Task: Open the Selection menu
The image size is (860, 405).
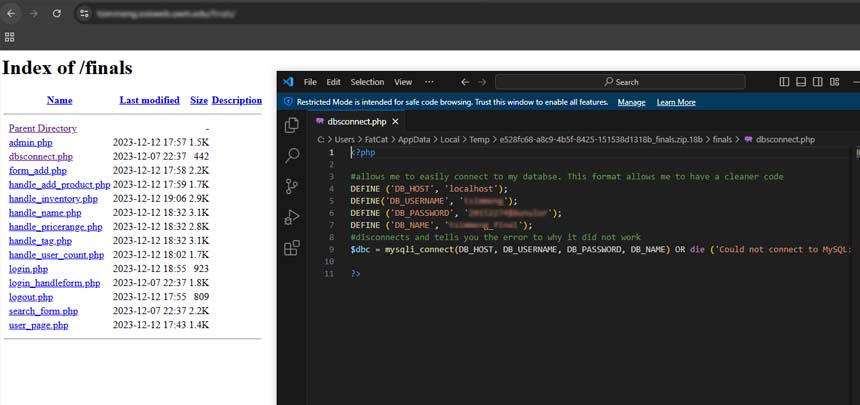Action: 367,82
